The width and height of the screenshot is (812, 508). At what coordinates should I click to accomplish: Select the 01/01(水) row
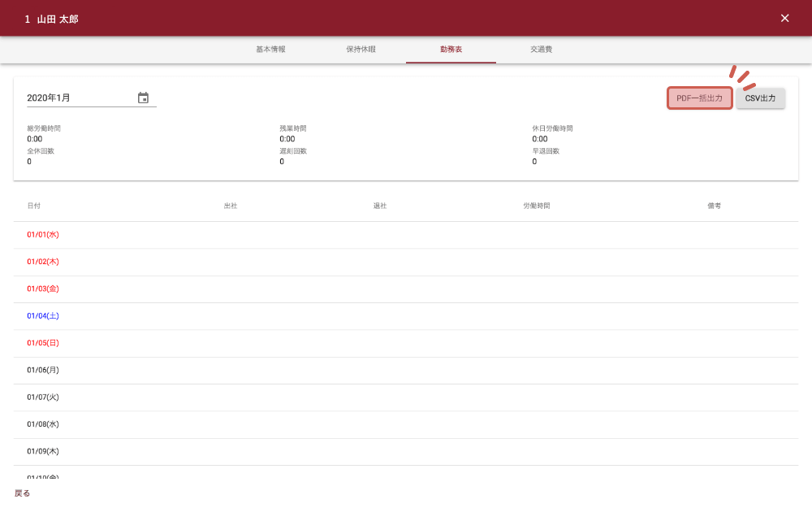[x=43, y=235]
